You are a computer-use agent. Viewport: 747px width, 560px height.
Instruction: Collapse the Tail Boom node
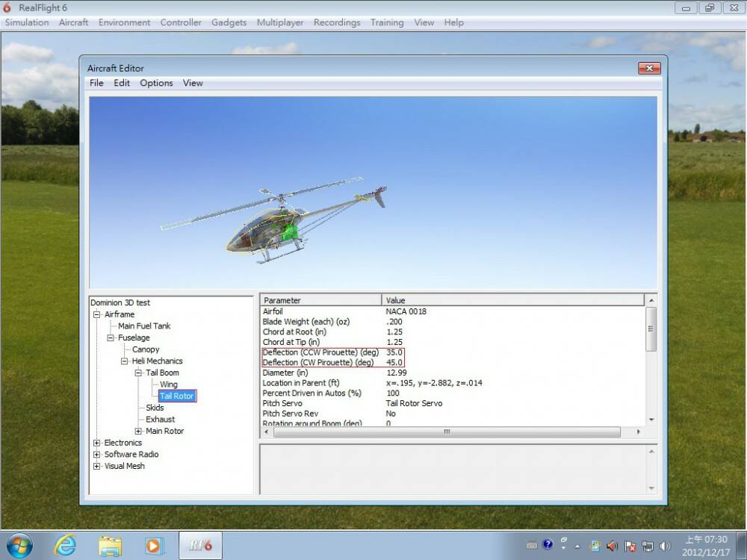(138, 373)
